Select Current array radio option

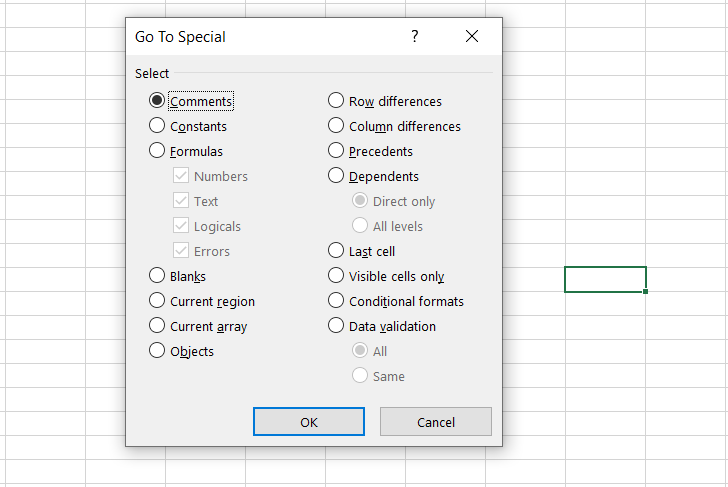(x=157, y=326)
